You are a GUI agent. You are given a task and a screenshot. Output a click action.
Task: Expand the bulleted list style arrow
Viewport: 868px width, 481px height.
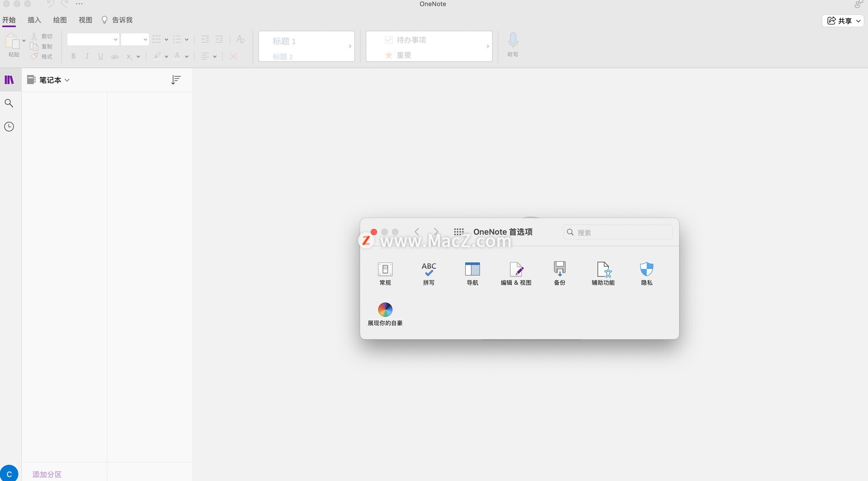pos(166,40)
